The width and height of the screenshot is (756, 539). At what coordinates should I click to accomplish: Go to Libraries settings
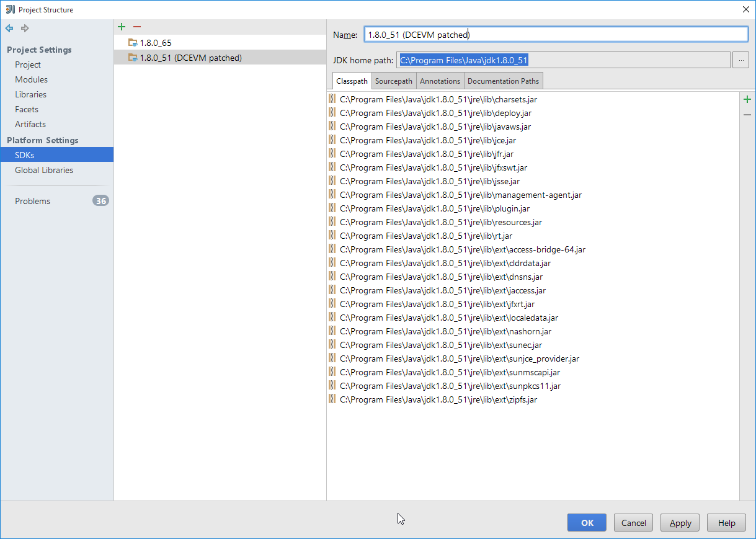(x=30, y=94)
